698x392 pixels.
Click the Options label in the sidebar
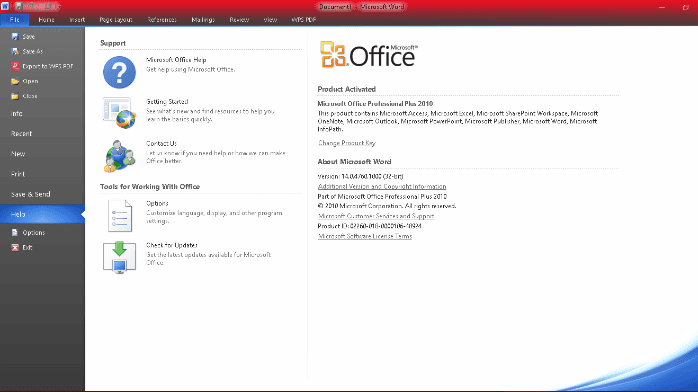coord(34,232)
